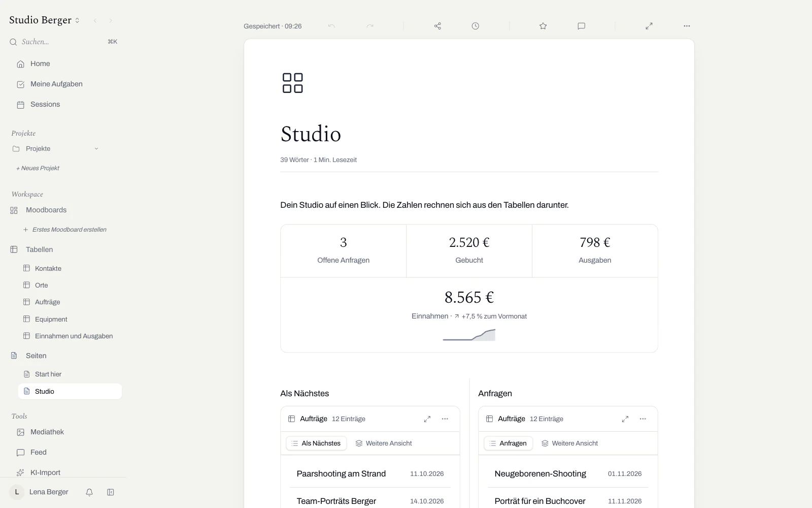Toggle full-width expand icon in toolbar
This screenshot has height=508, width=812.
tap(649, 26)
